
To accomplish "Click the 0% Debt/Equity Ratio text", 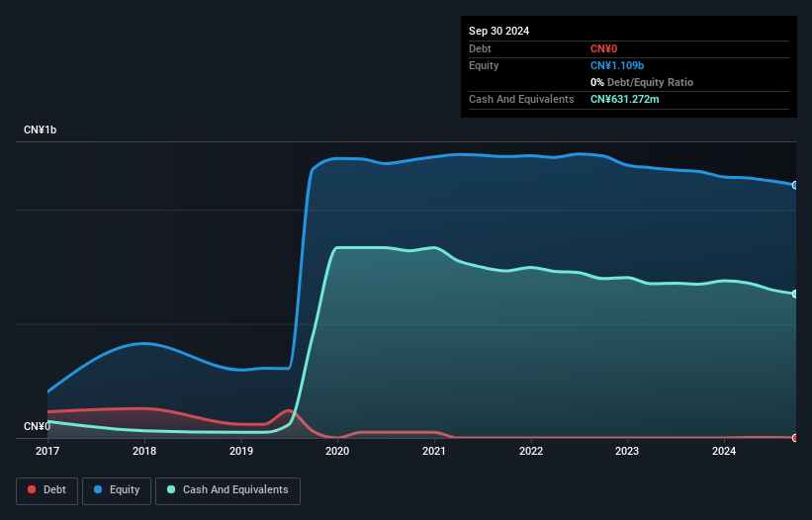I will coord(642,82).
